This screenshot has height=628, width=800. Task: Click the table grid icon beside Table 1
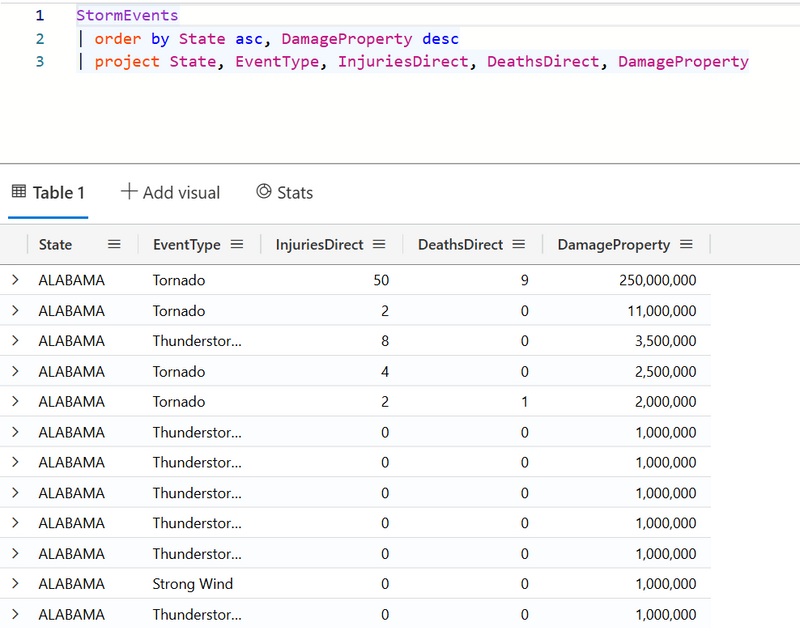[19, 191]
